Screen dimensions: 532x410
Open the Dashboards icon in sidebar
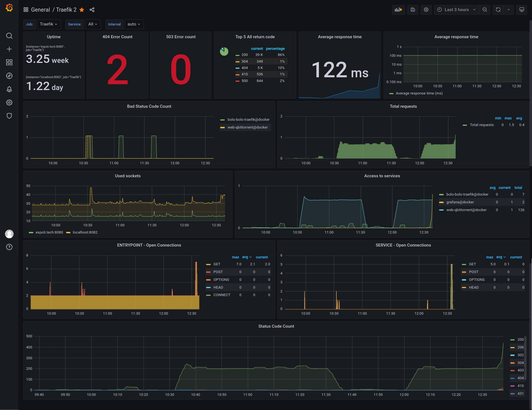click(9, 62)
